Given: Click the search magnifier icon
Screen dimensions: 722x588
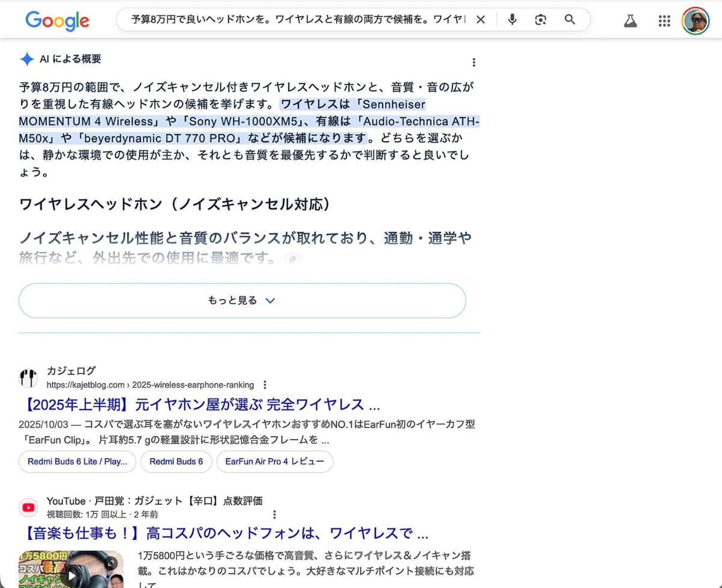Looking at the screenshot, I should [x=569, y=19].
